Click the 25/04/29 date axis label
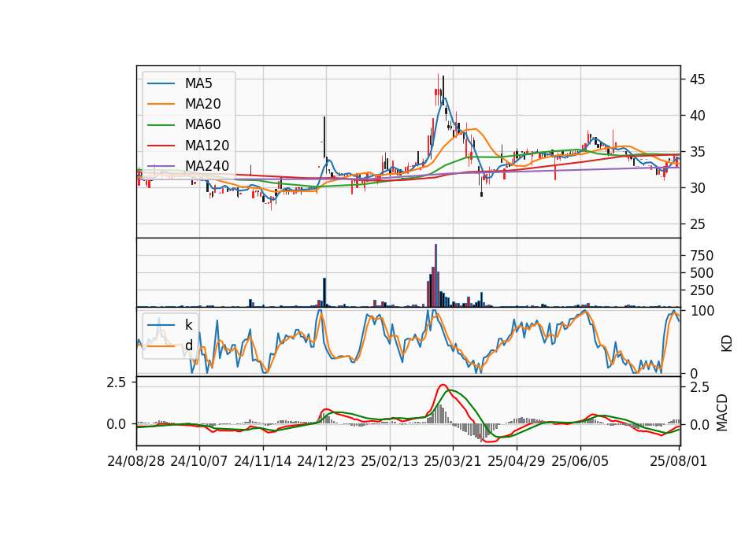Screen dimensions: 756x543 (x=517, y=461)
